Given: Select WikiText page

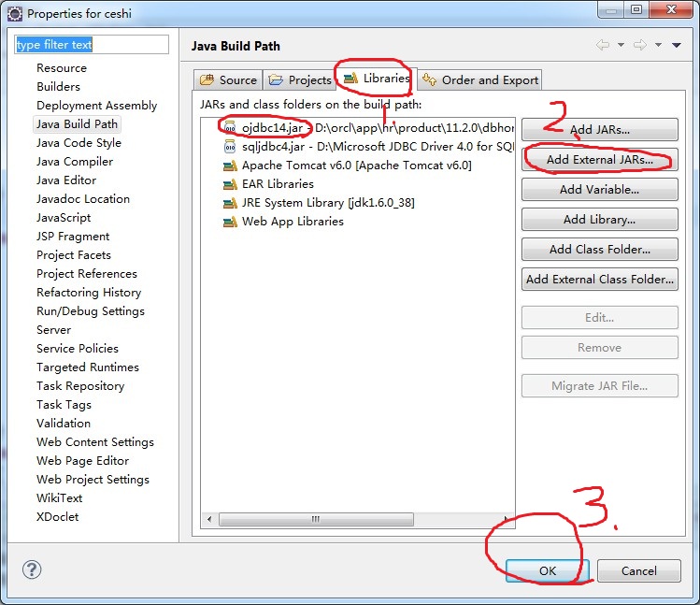Looking at the screenshot, I should pyautogui.click(x=60, y=498).
